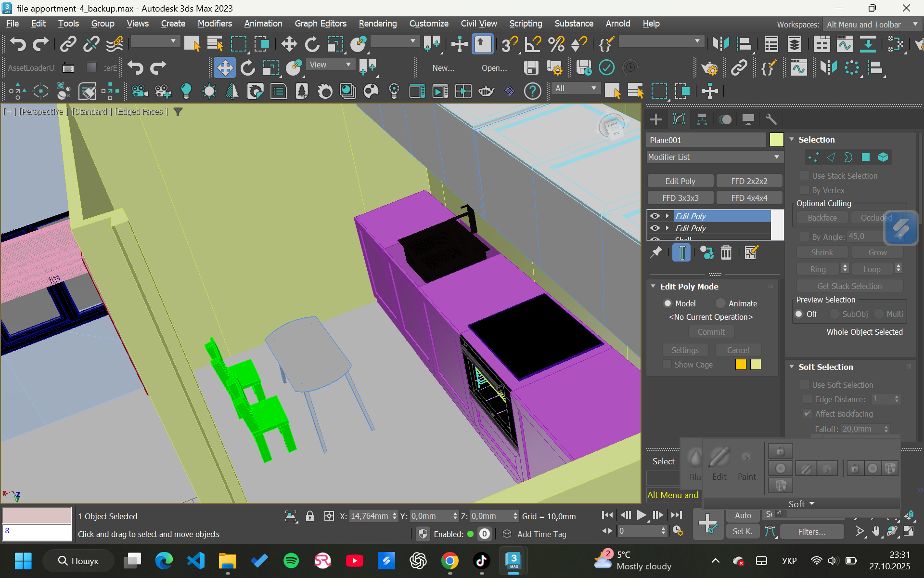This screenshot has height=578, width=924.
Task: Open the Modify panel tab icon
Action: [x=679, y=119]
